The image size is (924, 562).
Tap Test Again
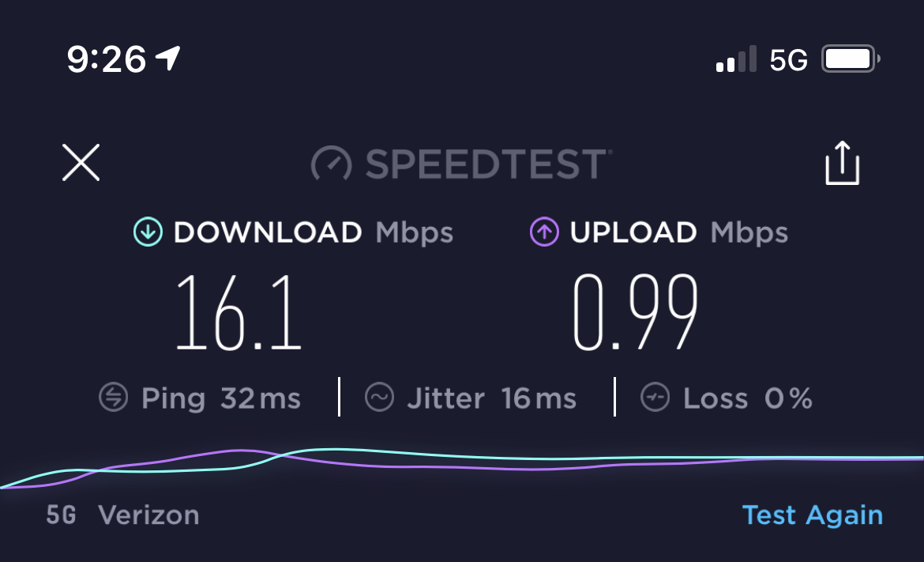click(812, 515)
